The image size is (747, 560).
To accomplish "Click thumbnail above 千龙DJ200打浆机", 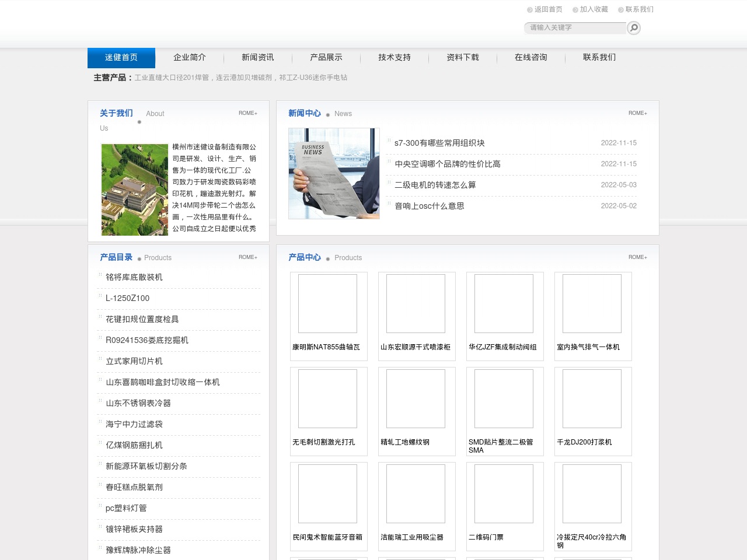I will point(592,399).
